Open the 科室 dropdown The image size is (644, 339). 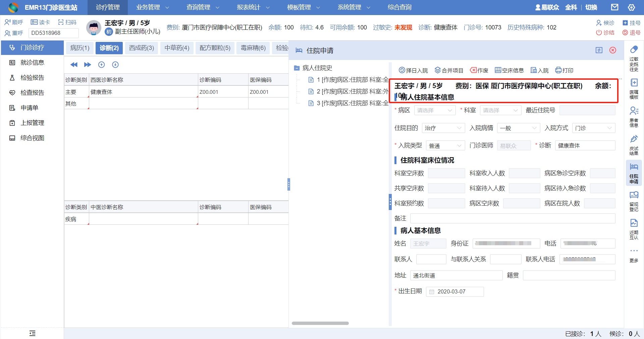[500, 110]
